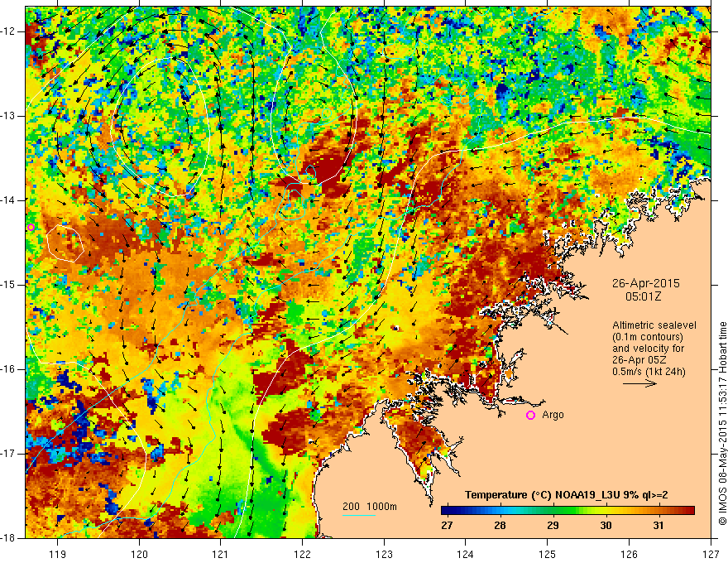Click the latitude axis label "-13"
Viewport: 728px width, 563px height.
click(9, 116)
